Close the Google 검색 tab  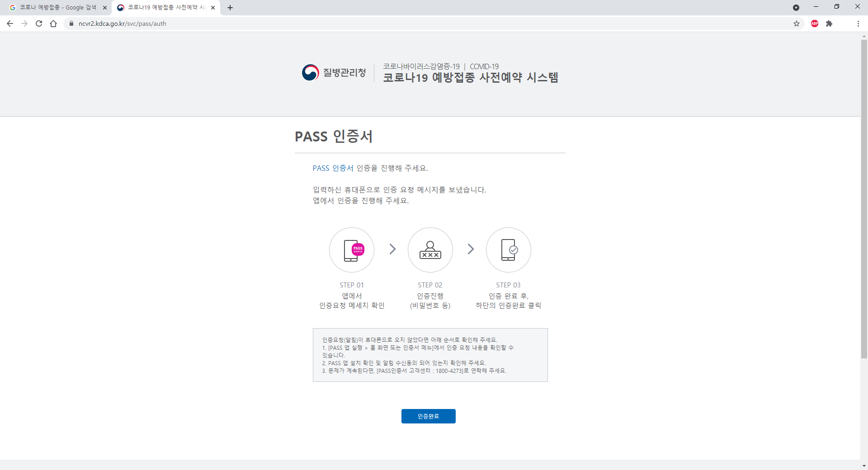pyautogui.click(x=104, y=8)
